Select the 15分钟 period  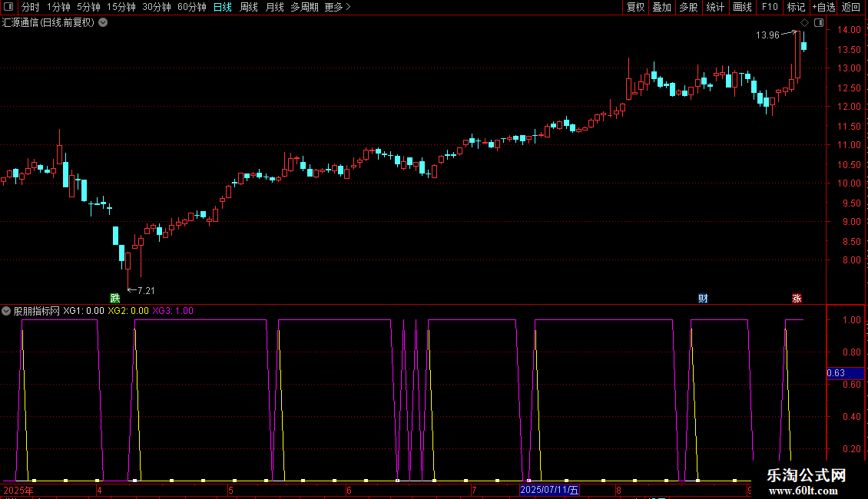click(121, 7)
